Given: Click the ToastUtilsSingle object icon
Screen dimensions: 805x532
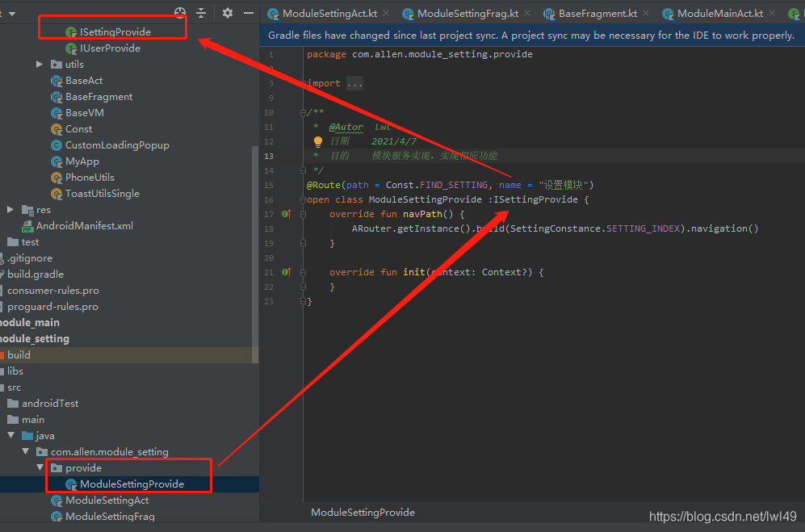Looking at the screenshot, I should (57, 194).
